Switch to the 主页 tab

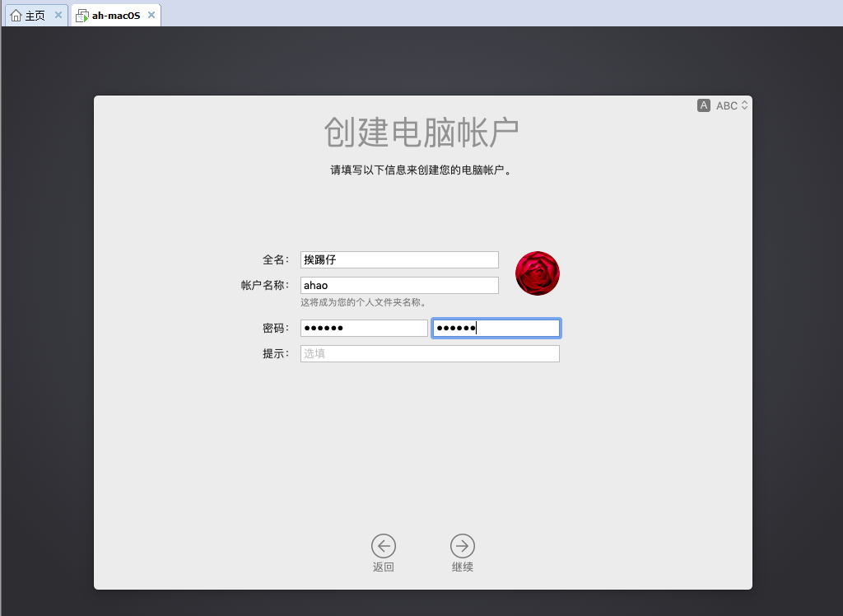[35, 16]
